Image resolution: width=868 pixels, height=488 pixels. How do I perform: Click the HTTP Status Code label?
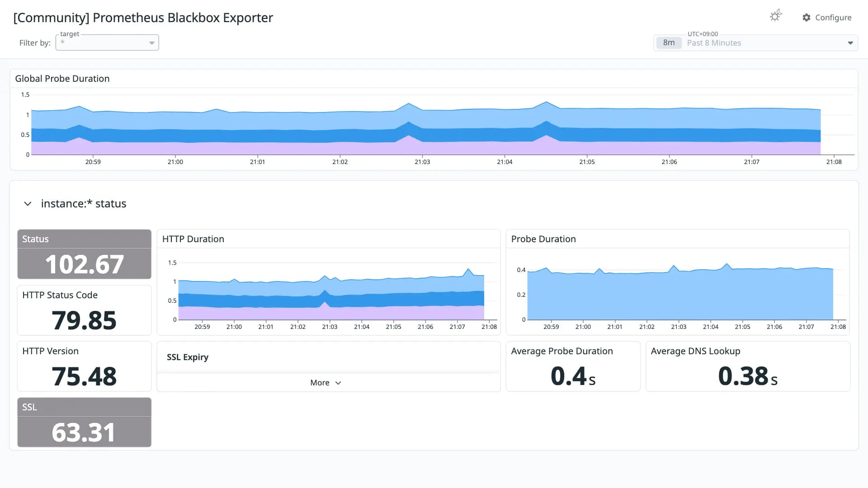coord(60,295)
